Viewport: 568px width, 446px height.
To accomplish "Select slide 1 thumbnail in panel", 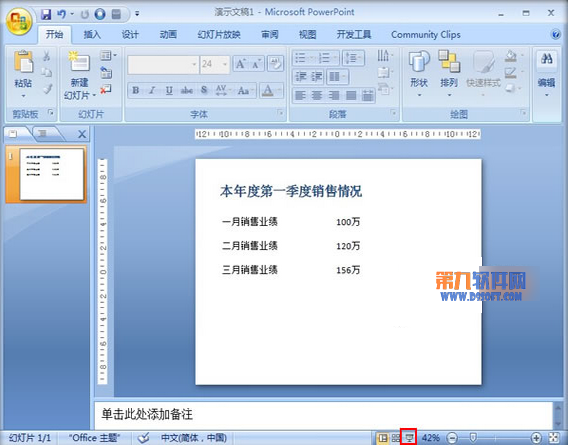I will pyautogui.click(x=51, y=174).
